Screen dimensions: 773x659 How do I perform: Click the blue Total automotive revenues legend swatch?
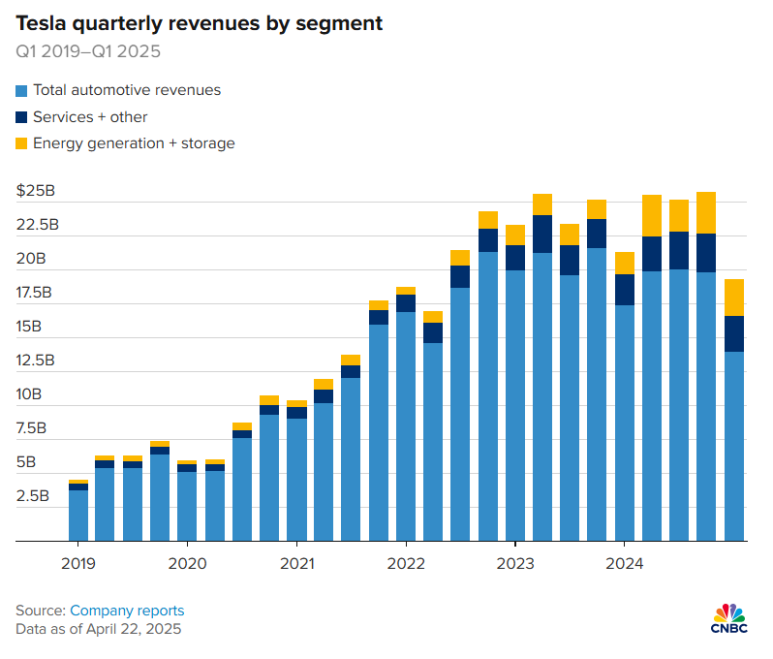(21, 91)
